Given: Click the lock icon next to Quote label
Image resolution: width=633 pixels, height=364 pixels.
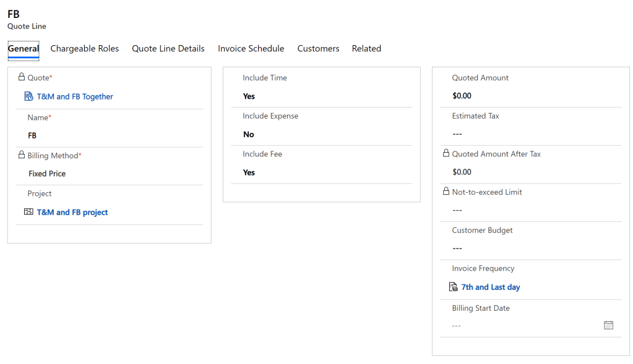Looking at the screenshot, I should coord(22,77).
